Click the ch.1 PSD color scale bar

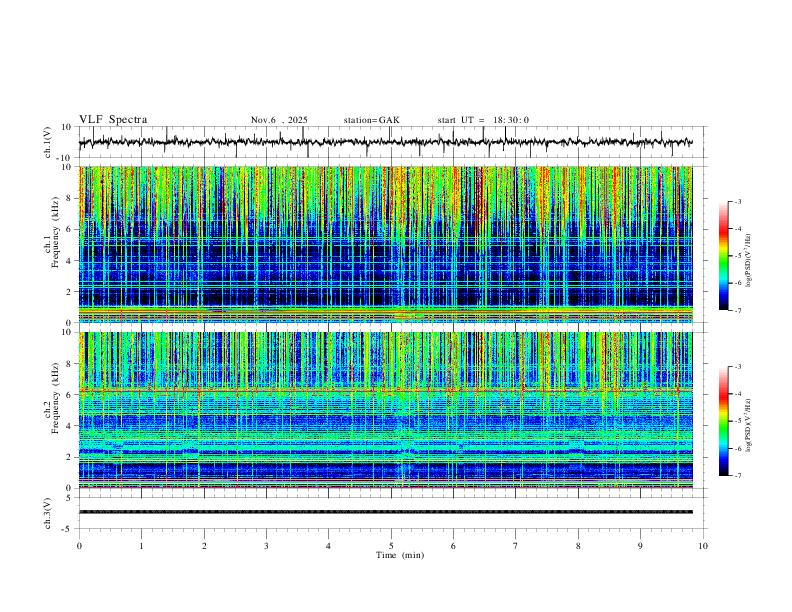[723, 256]
